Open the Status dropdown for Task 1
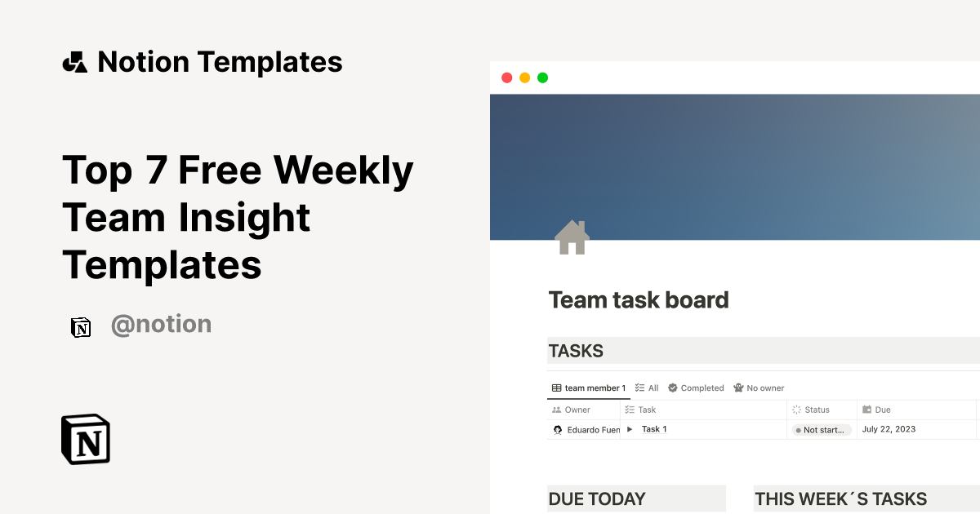The image size is (980, 514). [821, 429]
